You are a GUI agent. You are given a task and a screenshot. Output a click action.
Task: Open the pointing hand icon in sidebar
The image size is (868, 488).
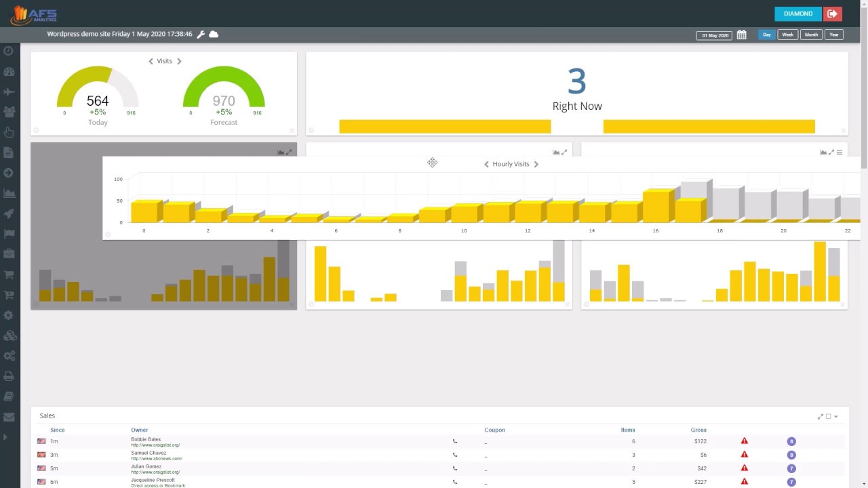[x=9, y=132]
